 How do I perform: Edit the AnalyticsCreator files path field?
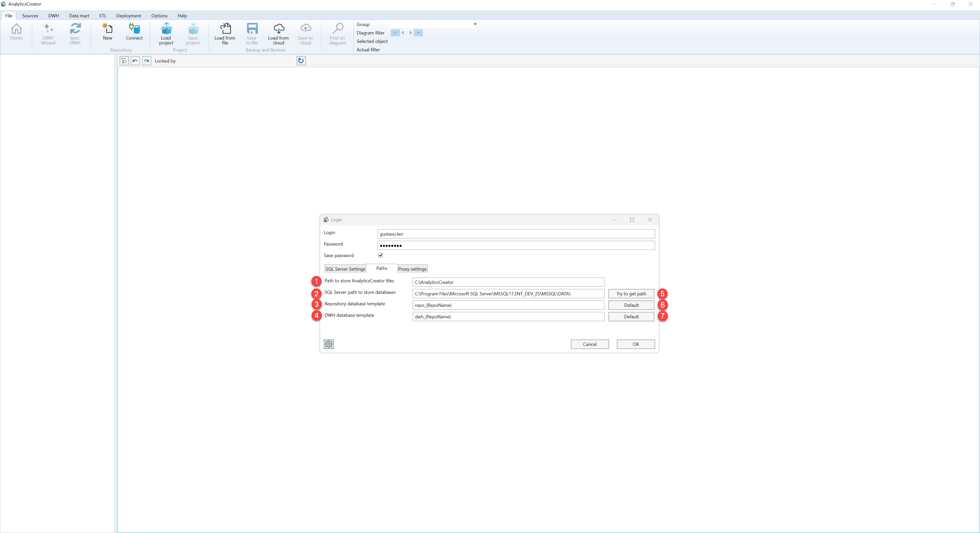tap(508, 282)
